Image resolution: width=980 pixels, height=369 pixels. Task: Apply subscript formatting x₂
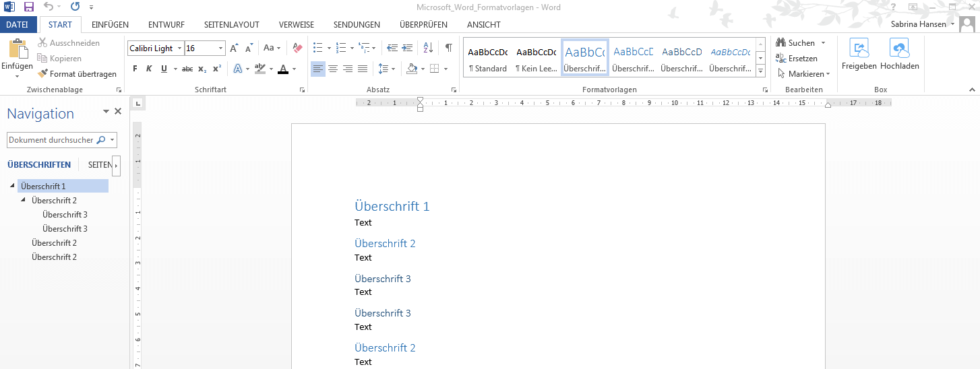coord(202,69)
